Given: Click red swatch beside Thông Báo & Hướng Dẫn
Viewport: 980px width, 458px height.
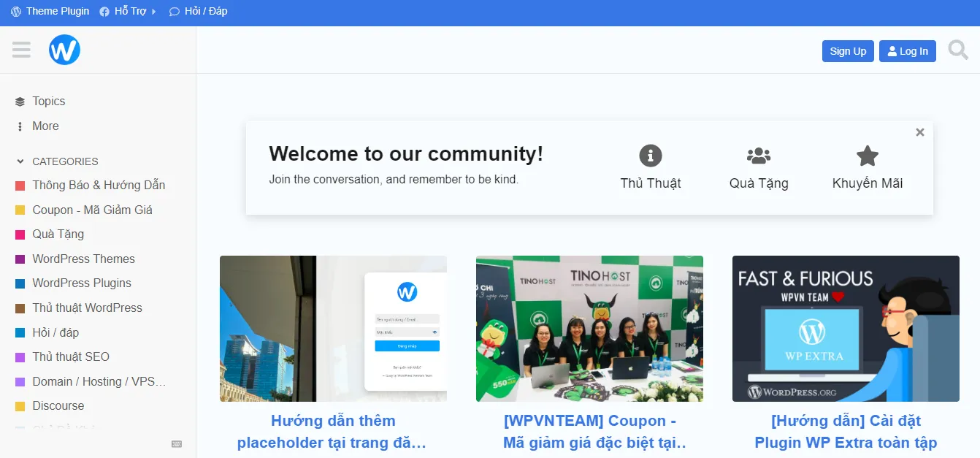Looking at the screenshot, I should point(20,186).
